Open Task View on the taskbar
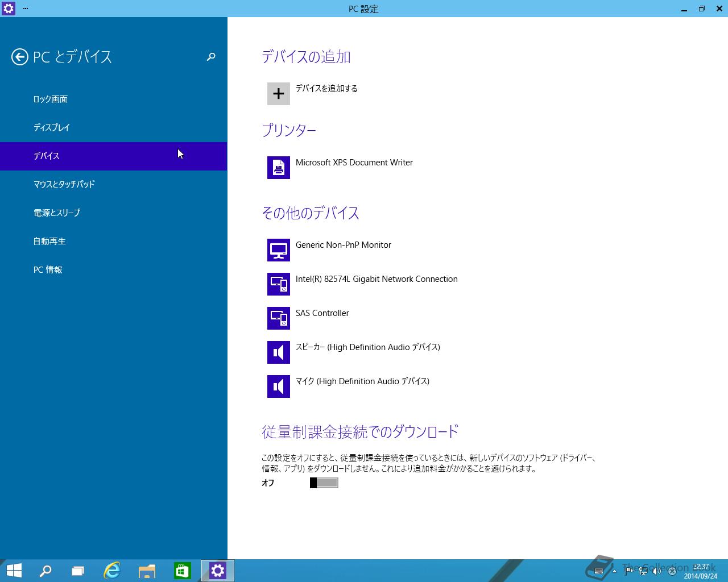The height and width of the screenshot is (582, 728). click(x=78, y=571)
